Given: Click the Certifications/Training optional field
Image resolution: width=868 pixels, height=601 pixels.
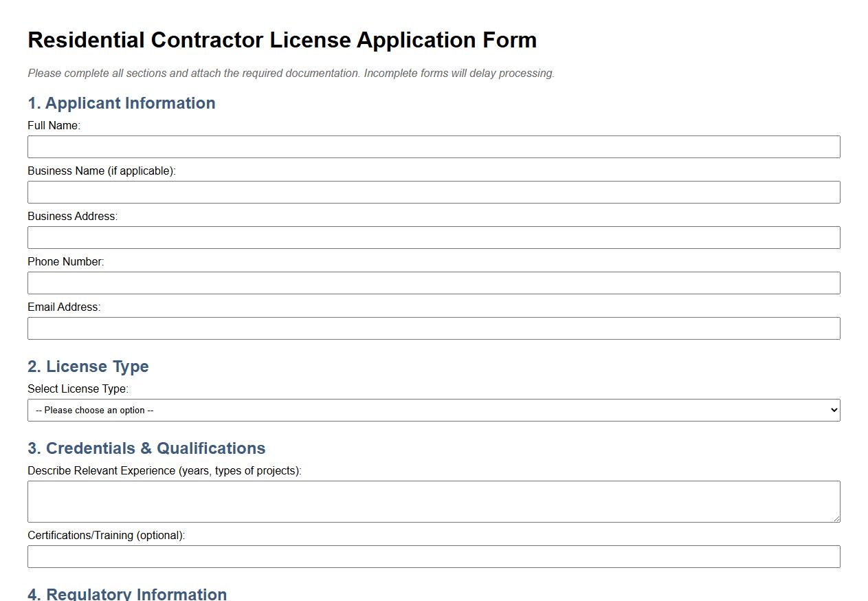Looking at the screenshot, I should (x=433, y=556).
